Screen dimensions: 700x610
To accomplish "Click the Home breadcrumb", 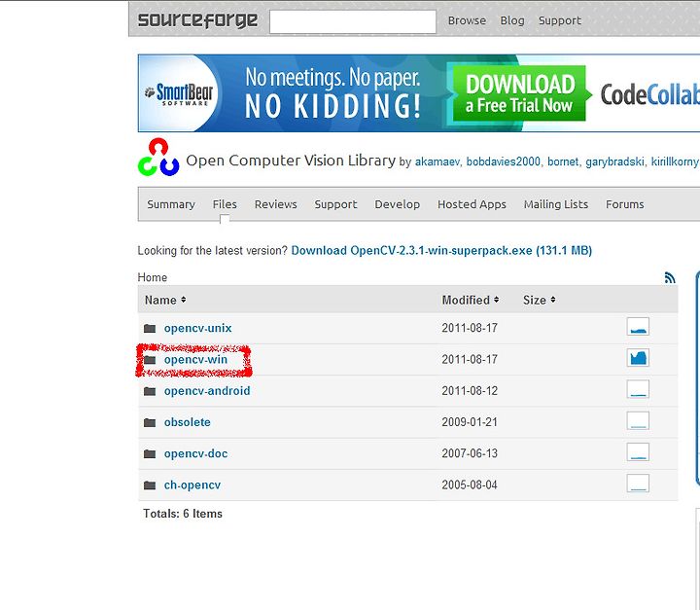I will 153,277.
